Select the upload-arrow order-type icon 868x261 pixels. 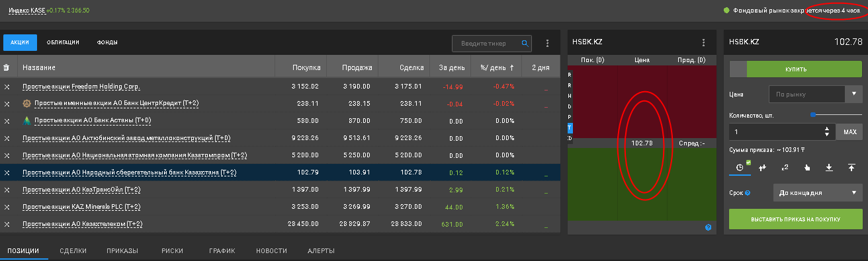pyautogui.click(x=851, y=167)
